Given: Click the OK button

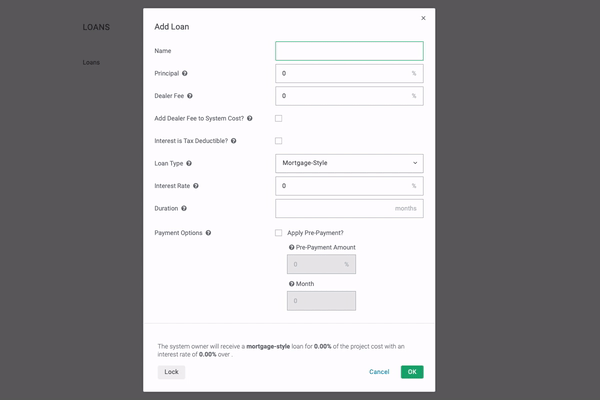Looking at the screenshot, I should click(x=412, y=372).
